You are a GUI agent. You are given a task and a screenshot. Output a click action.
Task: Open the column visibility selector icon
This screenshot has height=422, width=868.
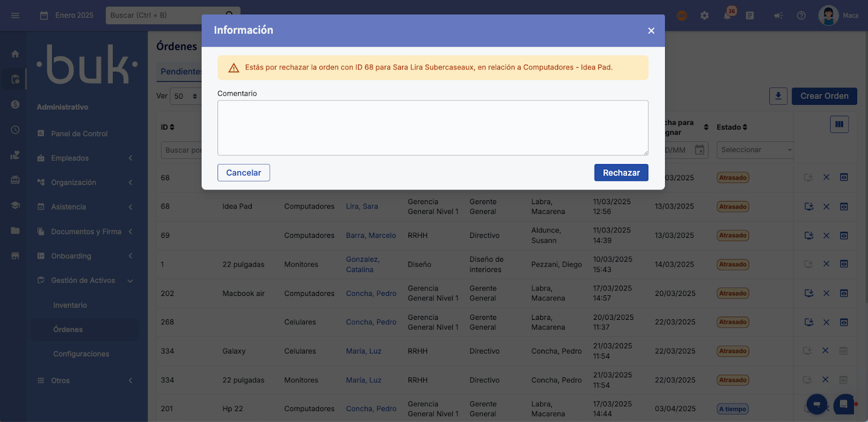[839, 124]
